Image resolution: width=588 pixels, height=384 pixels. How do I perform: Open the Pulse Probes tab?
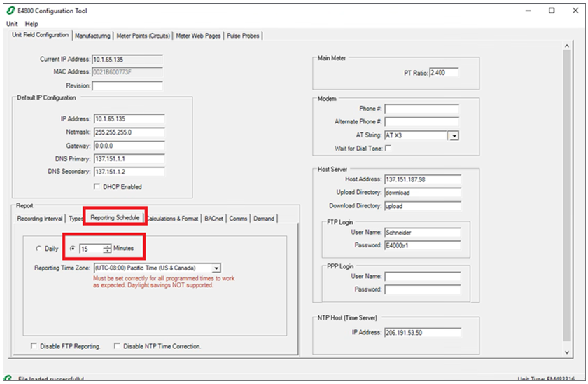(243, 36)
